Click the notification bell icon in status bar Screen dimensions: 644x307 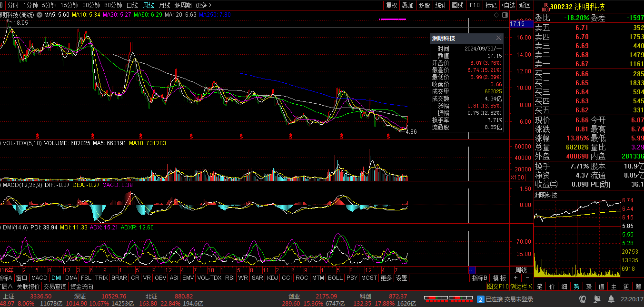click(611, 299)
